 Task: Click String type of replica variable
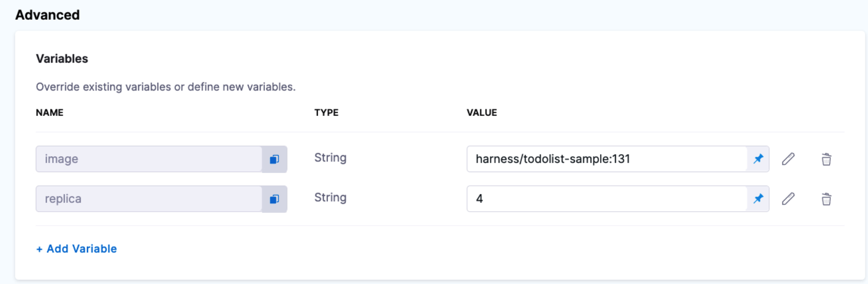330,198
